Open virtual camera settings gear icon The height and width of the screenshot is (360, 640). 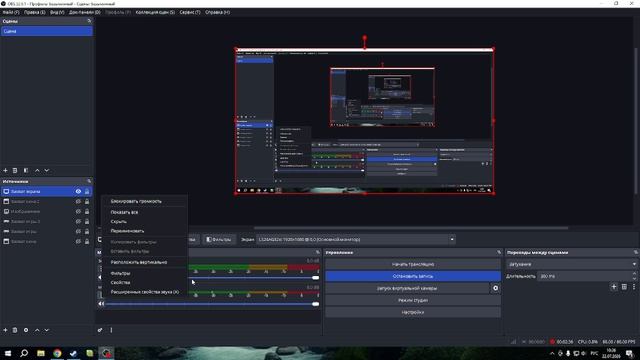coord(496,288)
